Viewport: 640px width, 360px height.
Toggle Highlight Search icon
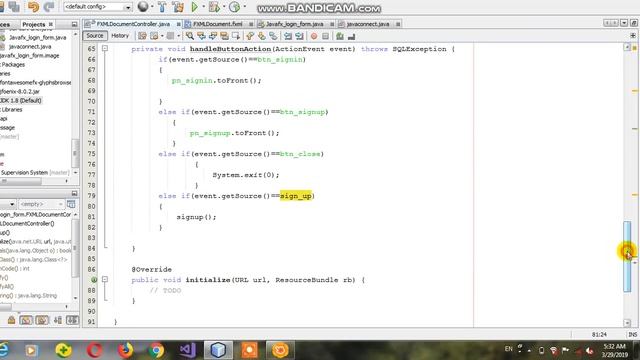click(x=224, y=36)
